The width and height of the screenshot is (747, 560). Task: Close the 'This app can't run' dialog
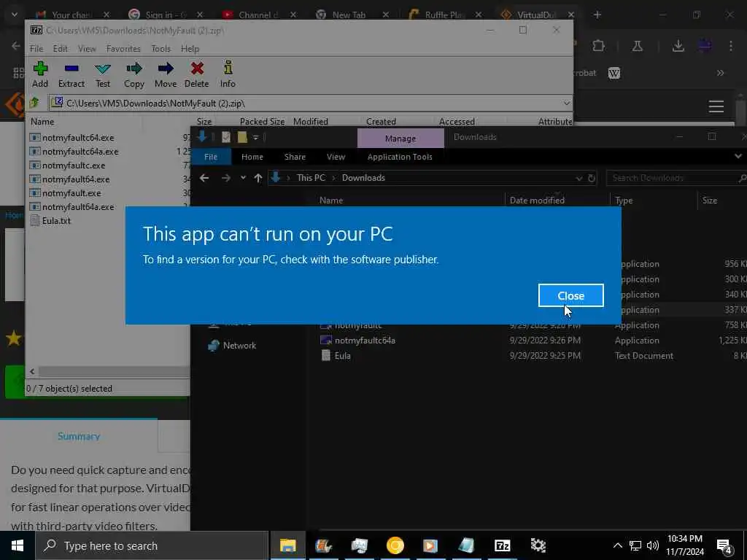point(570,296)
